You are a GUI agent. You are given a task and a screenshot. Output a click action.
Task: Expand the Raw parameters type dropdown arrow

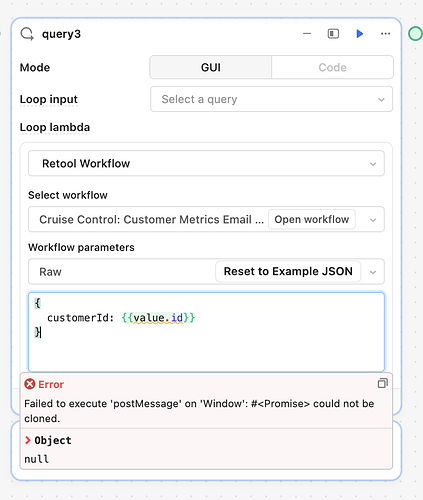(373, 272)
